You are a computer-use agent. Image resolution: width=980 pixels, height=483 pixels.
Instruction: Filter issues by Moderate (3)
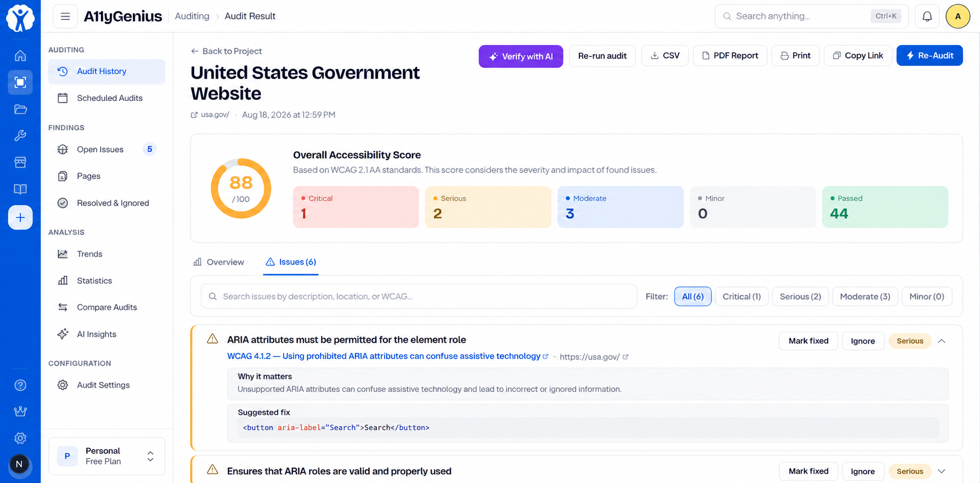(x=865, y=297)
